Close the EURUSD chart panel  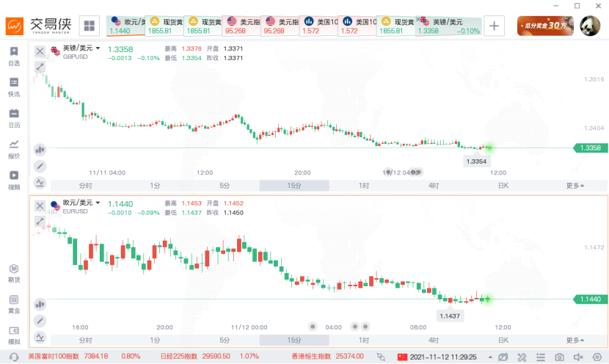coord(40,206)
